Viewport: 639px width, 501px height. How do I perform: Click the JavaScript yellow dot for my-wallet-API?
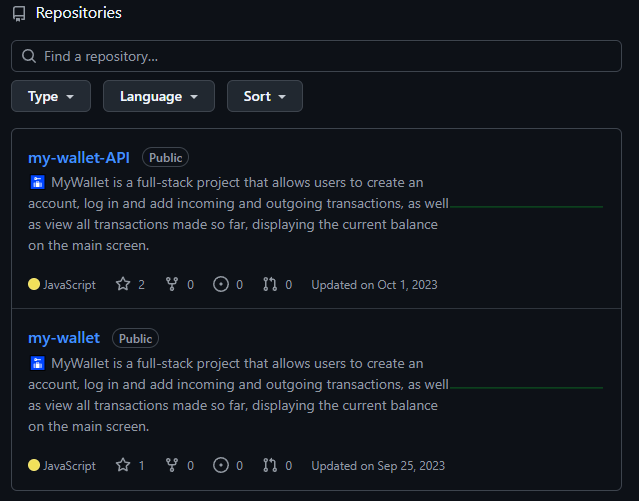click(34, 284)
